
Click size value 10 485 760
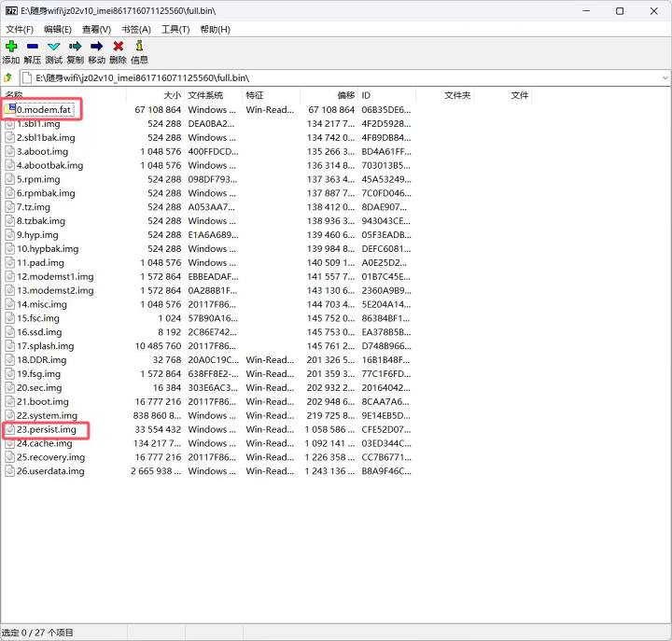pos(158,346)
